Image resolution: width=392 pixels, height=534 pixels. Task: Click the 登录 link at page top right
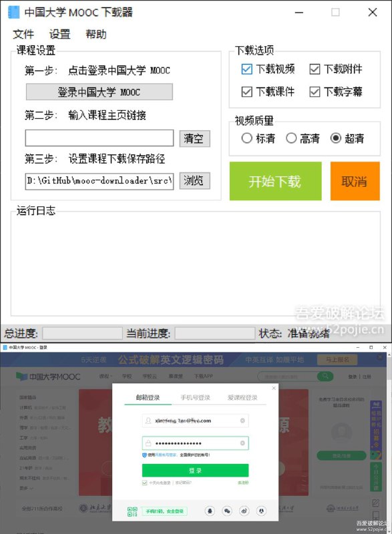tap(353, 376)
